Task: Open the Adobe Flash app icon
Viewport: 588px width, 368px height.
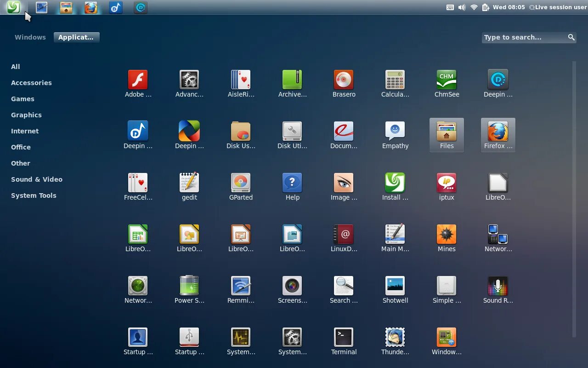Action: (138, 80)
